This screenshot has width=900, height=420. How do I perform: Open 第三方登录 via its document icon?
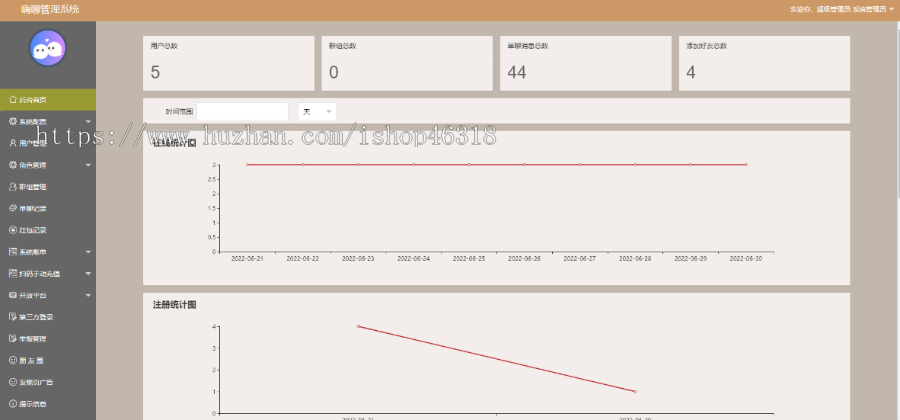click(x=13, y=317)
